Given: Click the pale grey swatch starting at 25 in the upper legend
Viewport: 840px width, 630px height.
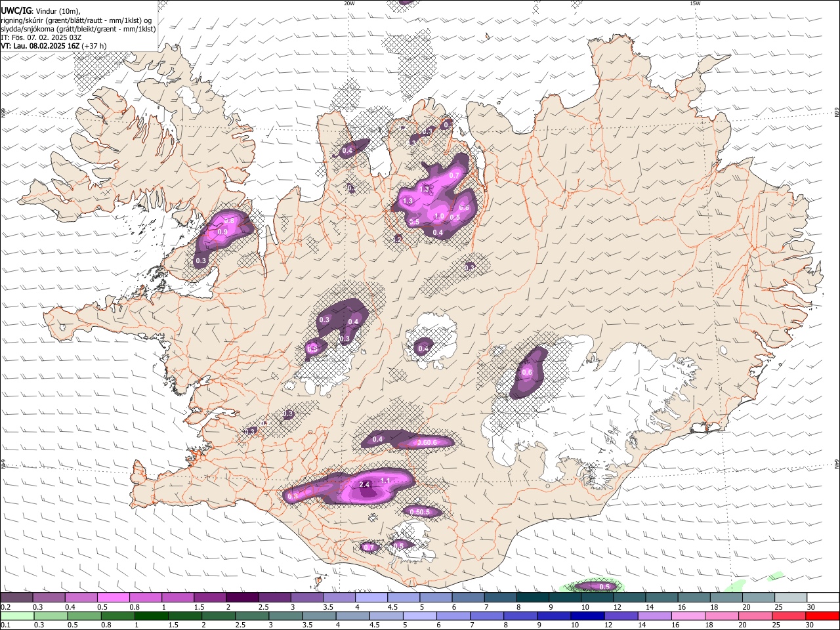Looking at the screenshot, I should tap(791, 598).
